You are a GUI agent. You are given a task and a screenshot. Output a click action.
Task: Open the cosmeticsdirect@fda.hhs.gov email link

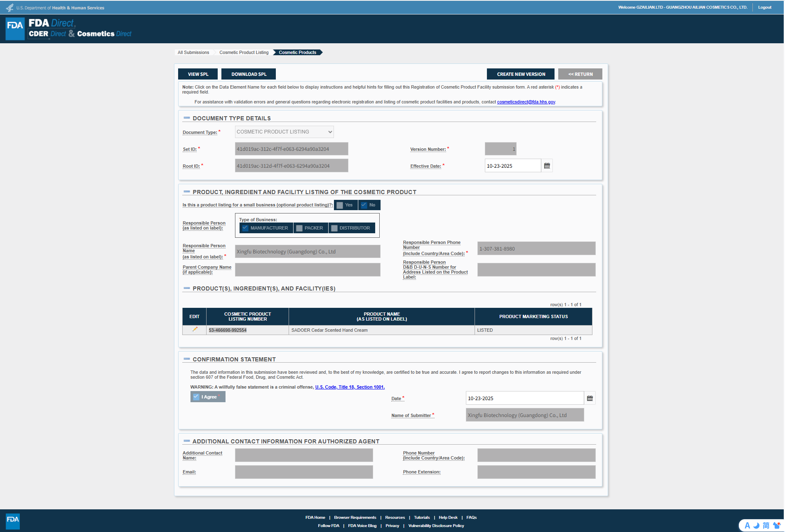[526, 102]
